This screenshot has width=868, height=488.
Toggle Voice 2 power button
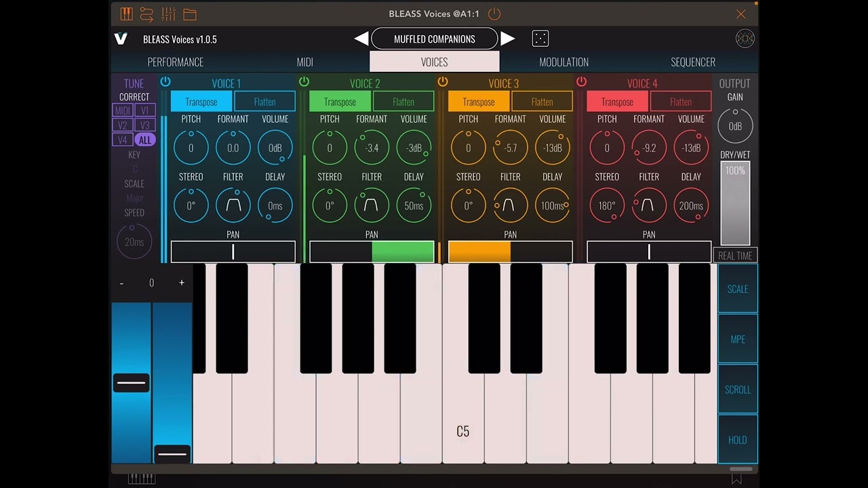304,82
